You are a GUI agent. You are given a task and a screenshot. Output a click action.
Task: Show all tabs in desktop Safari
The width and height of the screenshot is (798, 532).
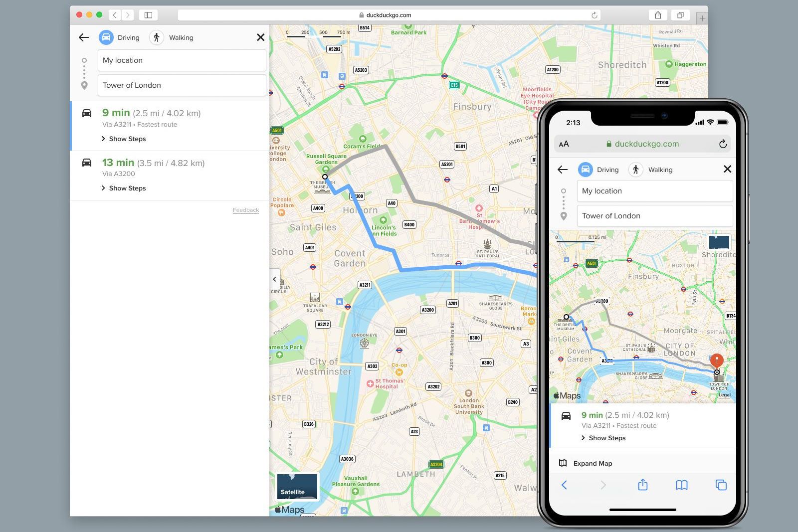680,15
